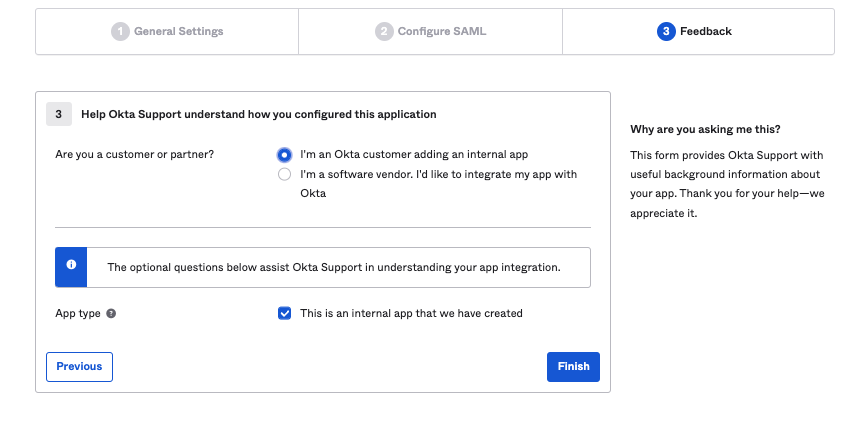The height and width of the screenshot is (426, 856).
Task: Click the "I'm a software vendor" option text
Action: [x=438, y=184]
